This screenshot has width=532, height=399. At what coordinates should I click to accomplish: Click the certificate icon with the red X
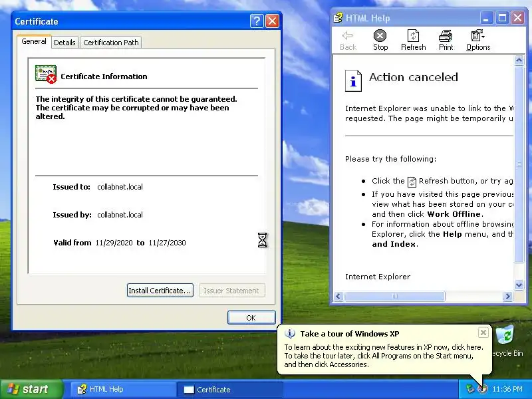45,74
